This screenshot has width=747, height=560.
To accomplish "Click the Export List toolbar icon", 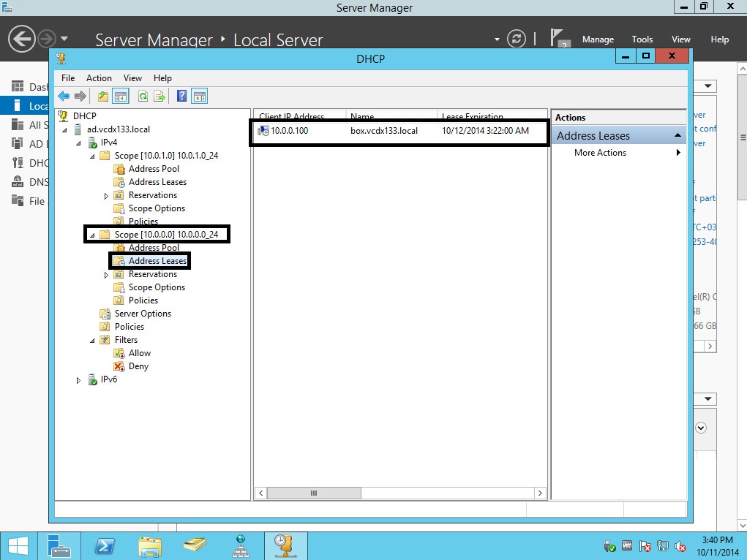I will point(159,97).
